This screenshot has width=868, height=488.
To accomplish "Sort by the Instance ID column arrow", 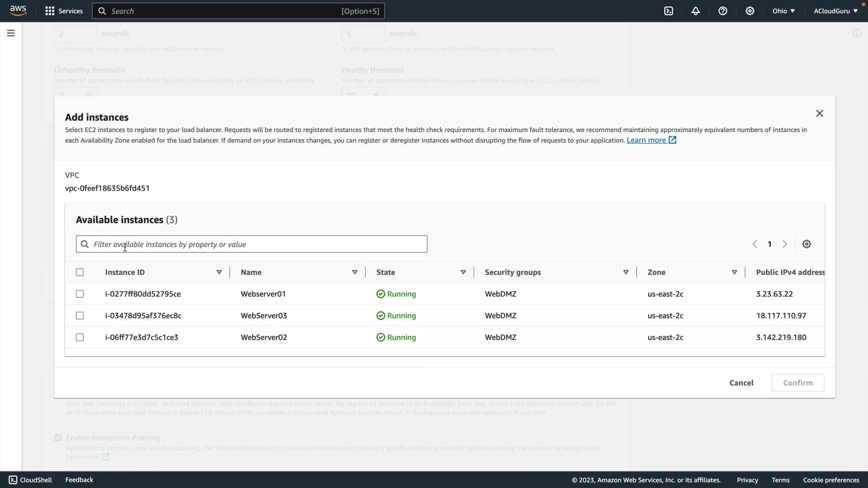I will [x=219, y=272].
